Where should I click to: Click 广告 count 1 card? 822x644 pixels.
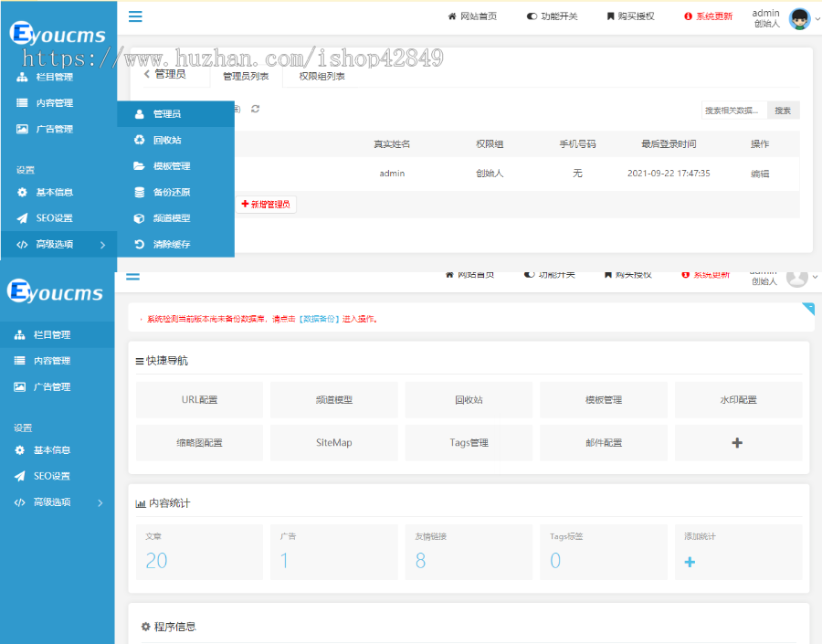click(x=334, y=552)
